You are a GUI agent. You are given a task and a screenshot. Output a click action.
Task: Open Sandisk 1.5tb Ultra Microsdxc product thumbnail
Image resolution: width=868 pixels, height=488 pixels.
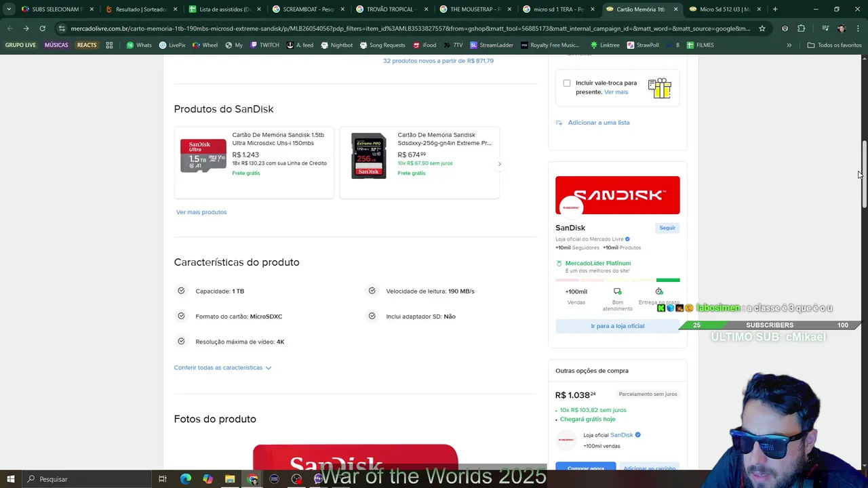[x=203, y=156]
